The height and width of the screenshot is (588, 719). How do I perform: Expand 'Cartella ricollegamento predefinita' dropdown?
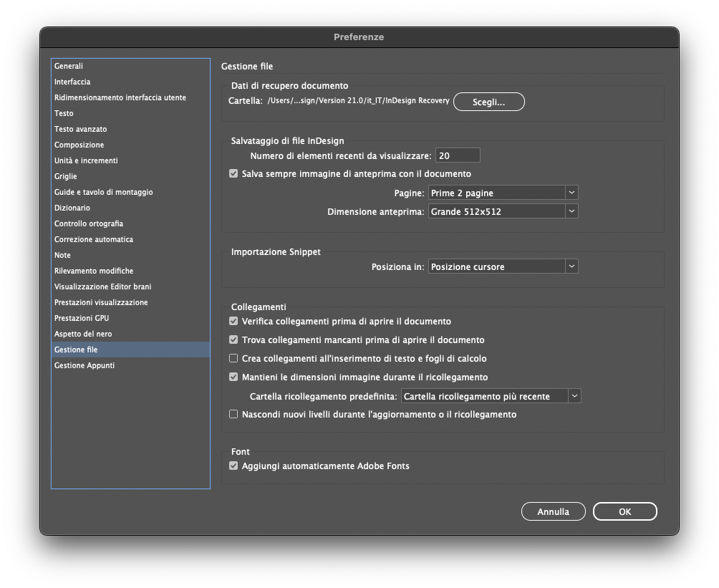[491, 396]
